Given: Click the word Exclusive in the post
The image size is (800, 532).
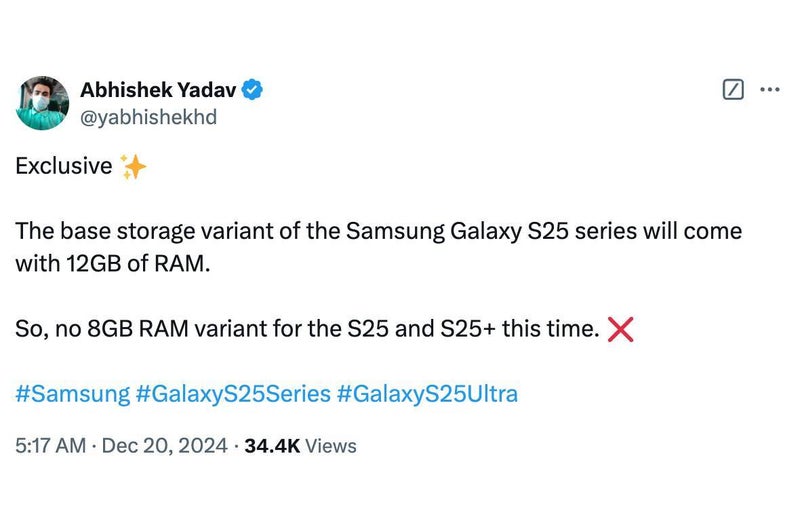Looking at the screenshot, I should coord(64,167).
